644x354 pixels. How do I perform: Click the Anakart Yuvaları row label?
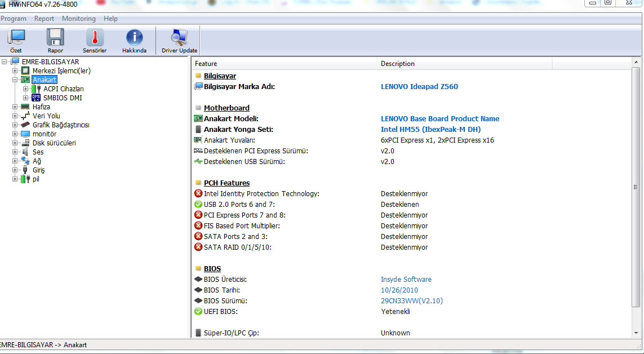point(229,140)
